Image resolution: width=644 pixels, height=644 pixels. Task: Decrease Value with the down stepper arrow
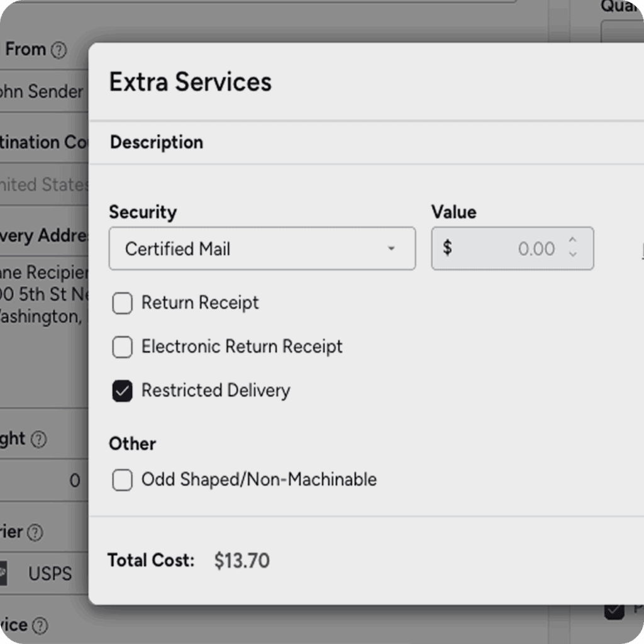tap(572, 254)
